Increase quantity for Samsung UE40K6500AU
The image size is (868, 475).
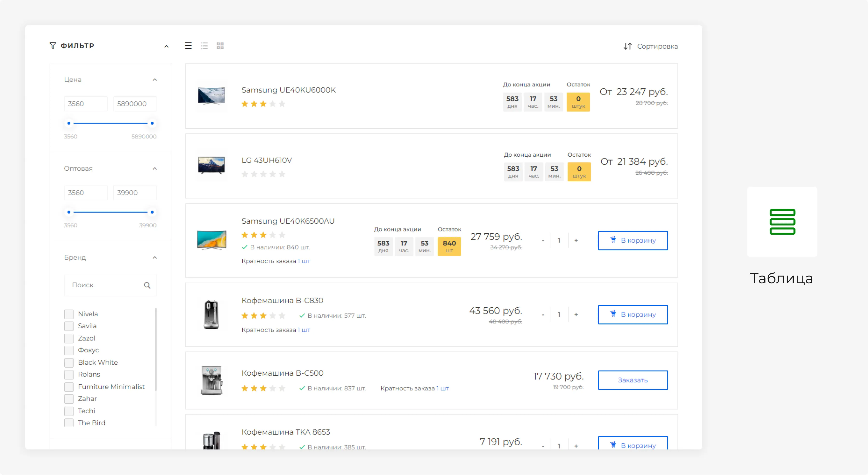point(576,240)
